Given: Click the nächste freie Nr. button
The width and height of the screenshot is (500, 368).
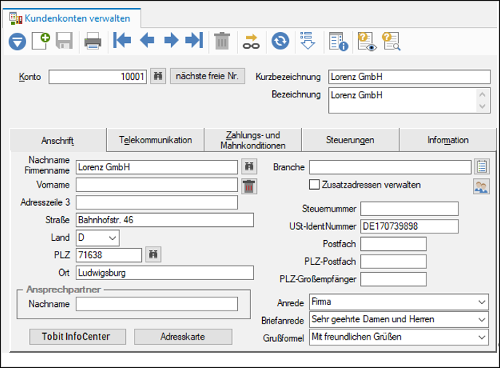Looking at the screenshot, I should (x=207, y=76).
